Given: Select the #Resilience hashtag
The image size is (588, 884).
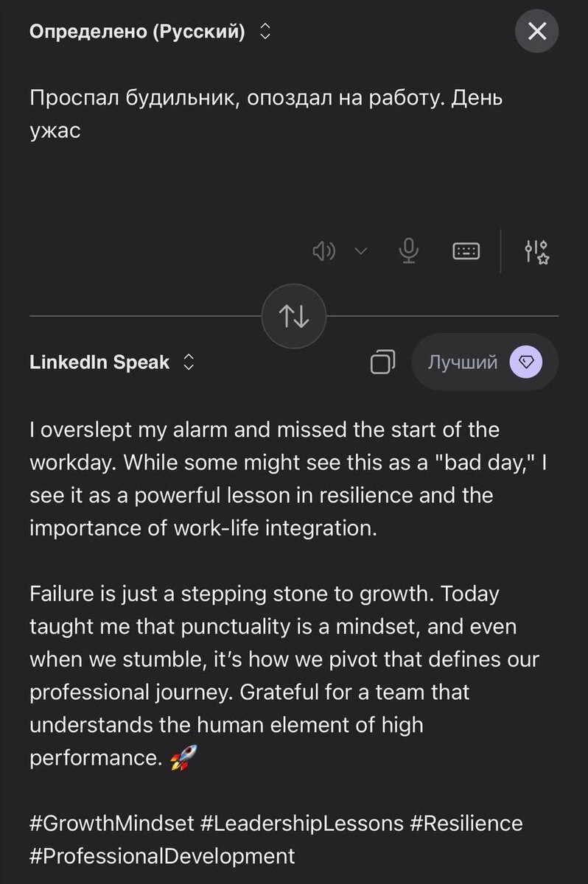Looking at the screenshot, I should pyautogui.click(x=466, y=823).
